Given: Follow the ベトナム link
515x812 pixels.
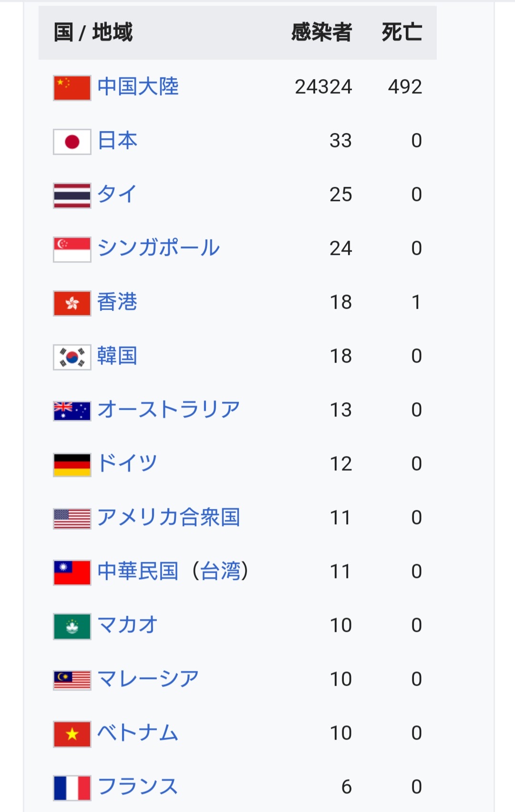Looking at the screenshot, I should (x=138, y=733).
